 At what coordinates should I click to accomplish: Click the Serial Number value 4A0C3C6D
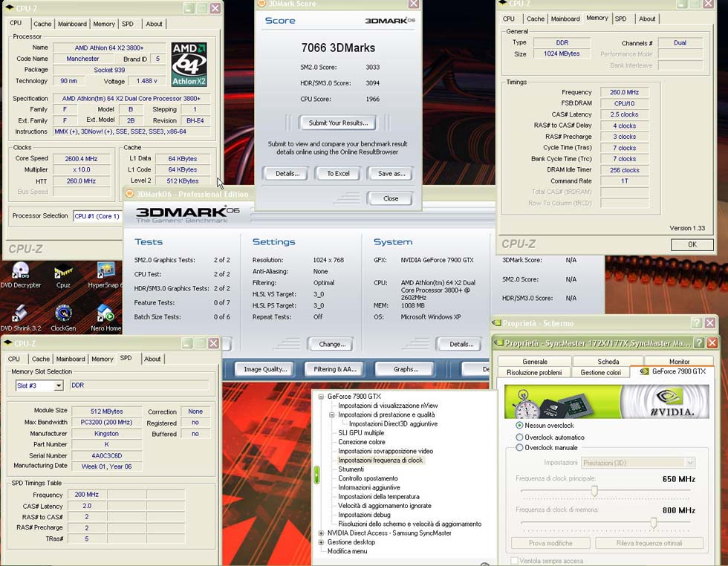[106, 456]
